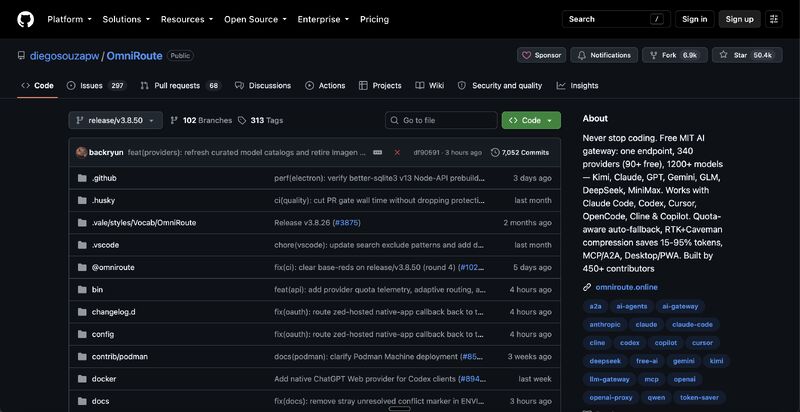Open the OmniRoute repository name link
Image resolution: width=800 pixels, height=412 pixels.
tap(134, 56)
